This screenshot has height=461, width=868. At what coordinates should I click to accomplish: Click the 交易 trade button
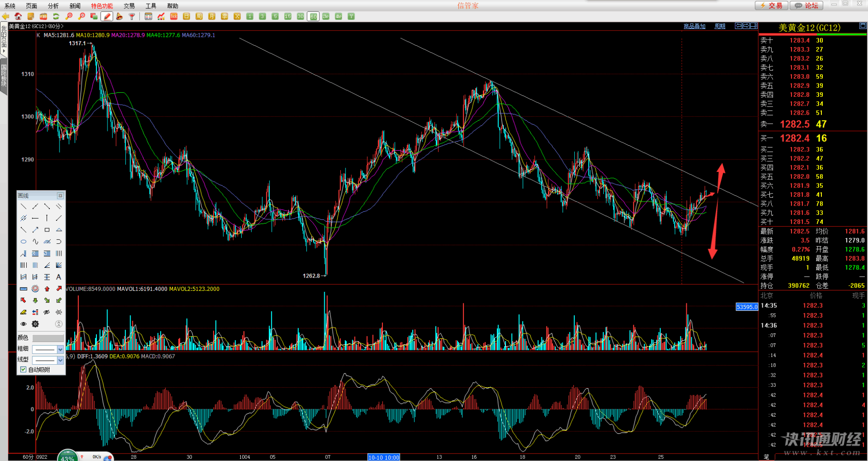point(771,6)
